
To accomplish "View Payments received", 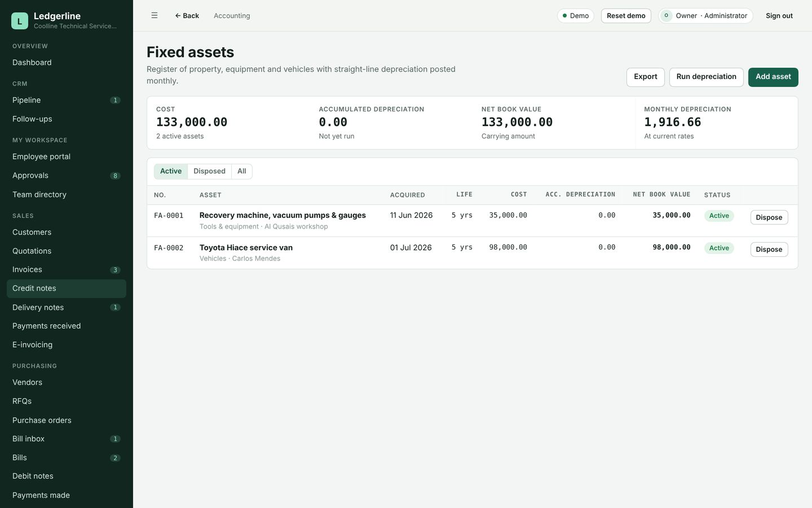I will pos(67,326).
